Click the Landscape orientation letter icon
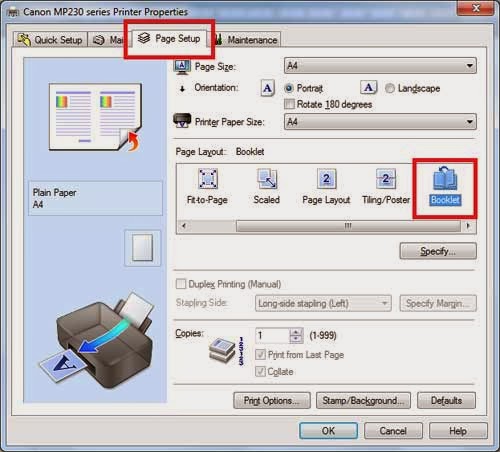This screenshot has width=500, height=452. click(368, 88)
